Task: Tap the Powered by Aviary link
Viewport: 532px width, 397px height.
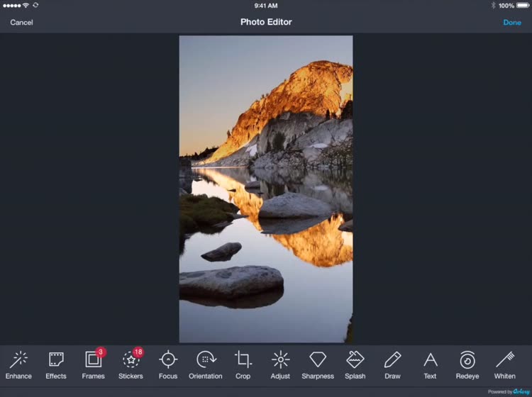Action: point(509,391)
